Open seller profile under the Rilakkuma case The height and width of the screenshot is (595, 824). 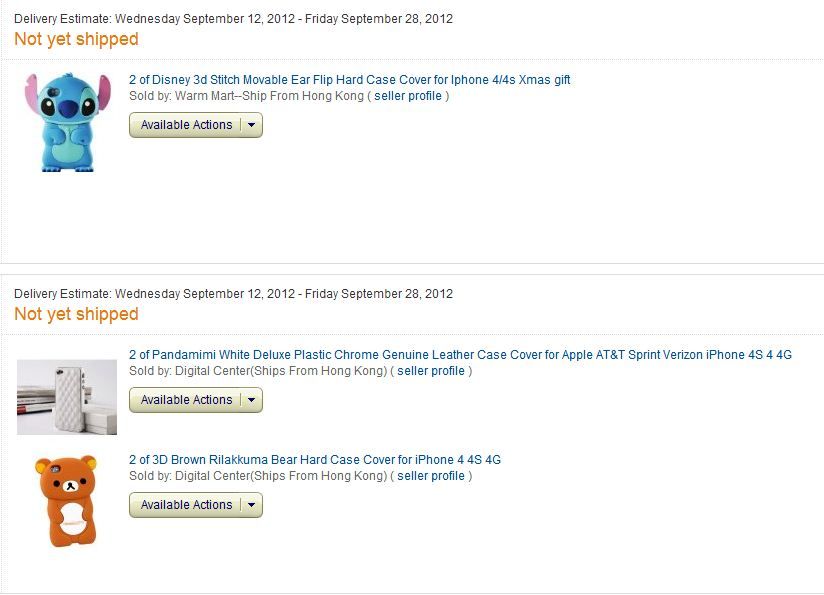point(431,476)
